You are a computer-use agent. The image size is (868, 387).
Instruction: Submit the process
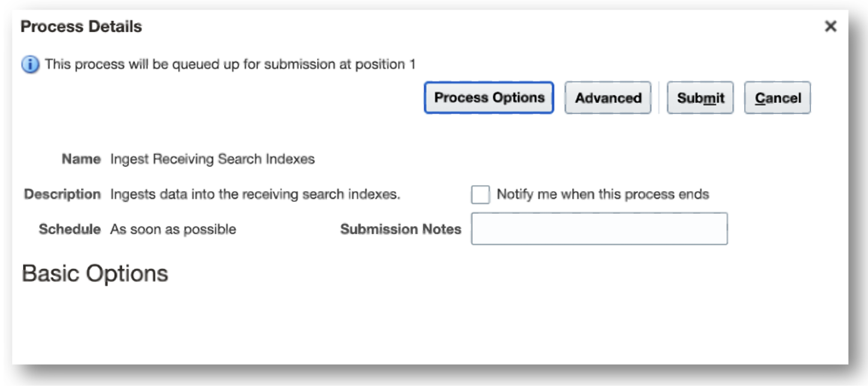[700, 98]
